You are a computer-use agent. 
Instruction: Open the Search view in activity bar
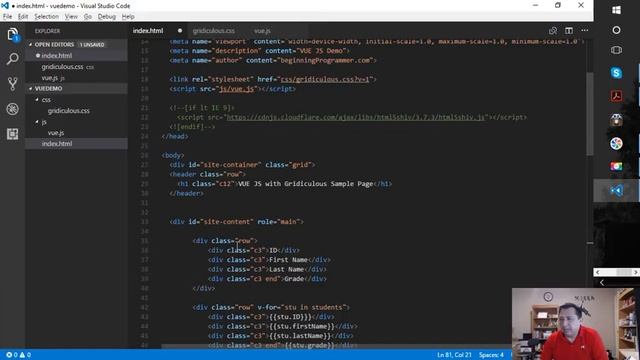click(13, 59)
